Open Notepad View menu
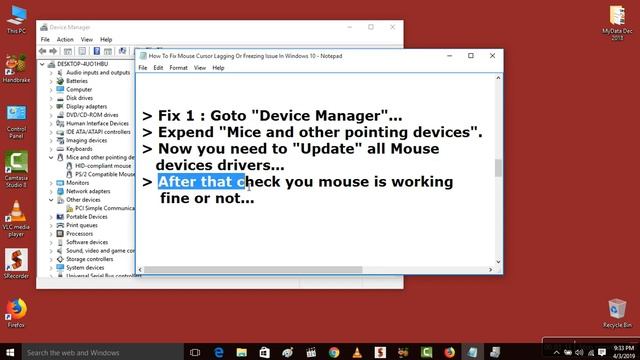 click(200, 68)
